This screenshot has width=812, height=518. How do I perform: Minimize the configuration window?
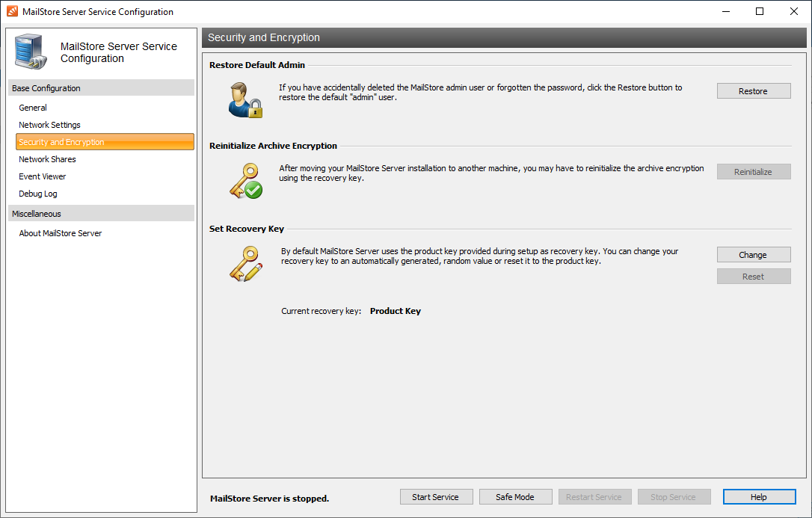click(x=725, y=11)
